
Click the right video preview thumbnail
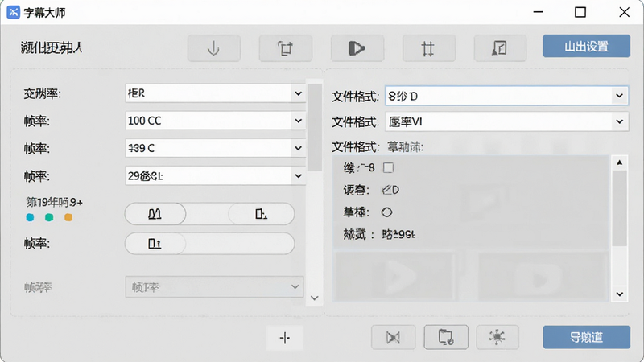click(543, 276)
